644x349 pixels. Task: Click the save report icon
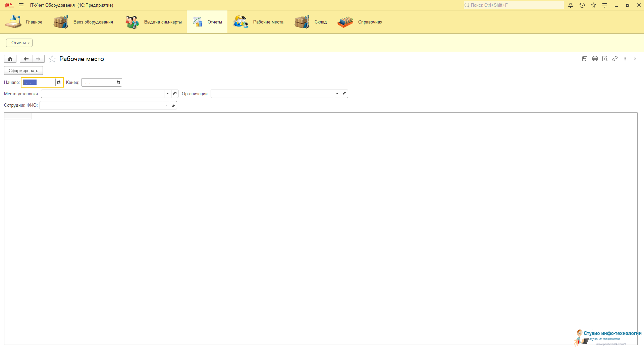(x=585, y=59)
